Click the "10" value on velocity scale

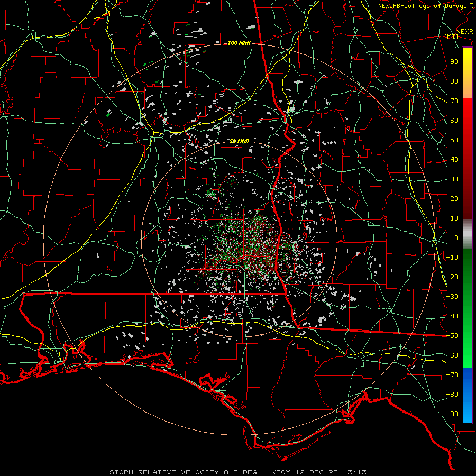pyautogui.click(x=454, y=218)
